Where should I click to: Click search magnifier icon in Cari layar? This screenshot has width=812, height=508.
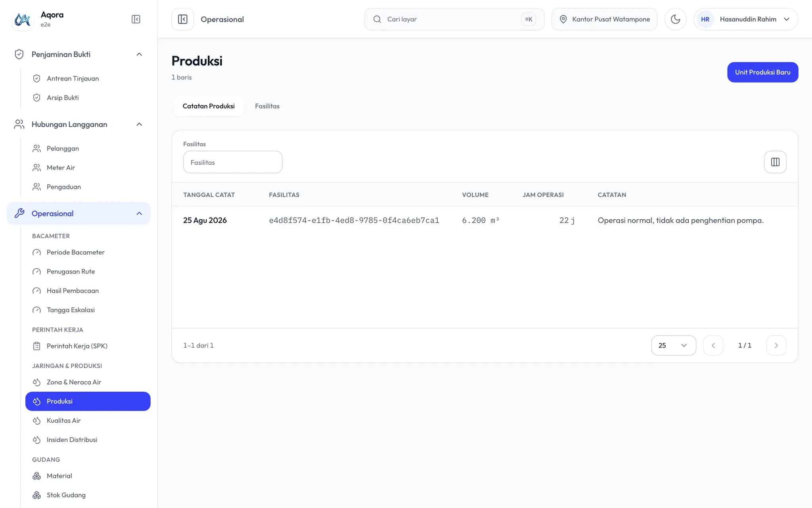click(377, 19)
